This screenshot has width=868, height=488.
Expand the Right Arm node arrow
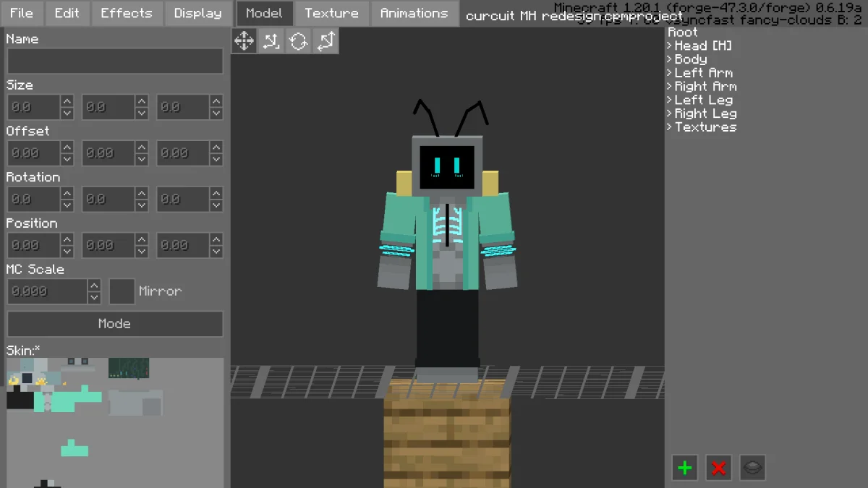(670, 86)
